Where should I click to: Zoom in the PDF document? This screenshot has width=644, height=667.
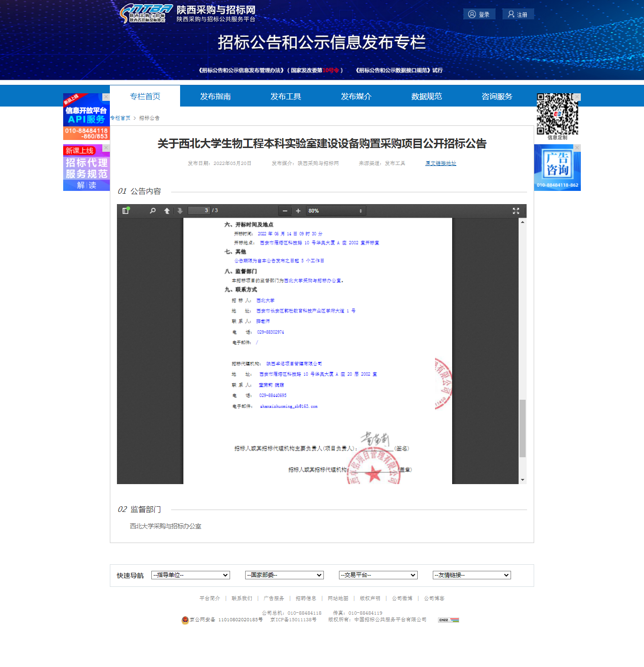click(x=298, y=211)
